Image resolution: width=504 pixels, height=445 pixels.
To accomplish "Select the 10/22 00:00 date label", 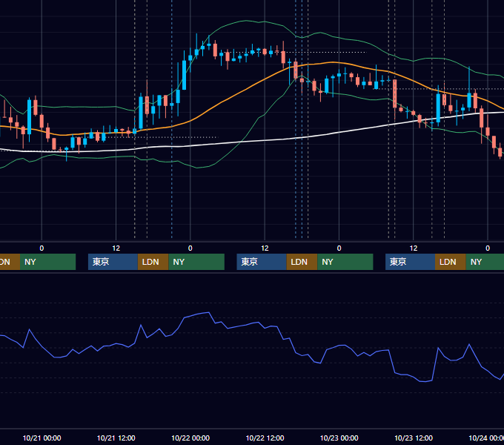I will point(190,438).
